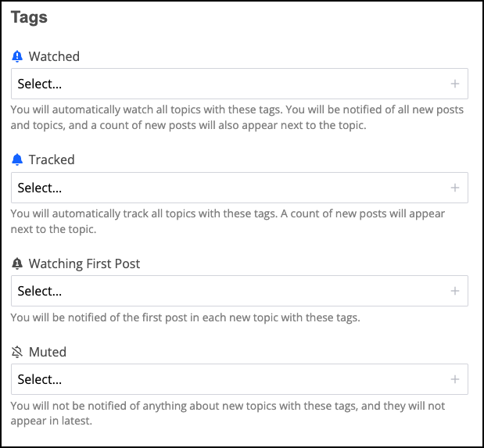
Task: Click plus icon in Muted tag selector
Action: click(454, 379)
